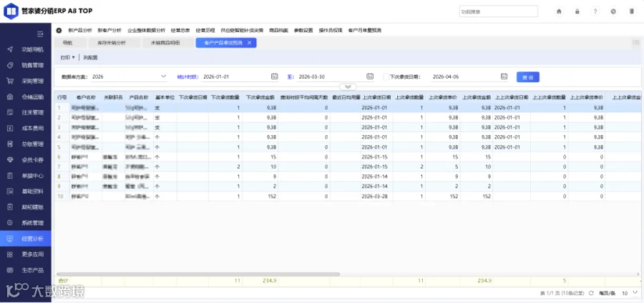Click the home icon in top bar
The width and height of the screenshot is (644, 303).
[x=559, y=11]
